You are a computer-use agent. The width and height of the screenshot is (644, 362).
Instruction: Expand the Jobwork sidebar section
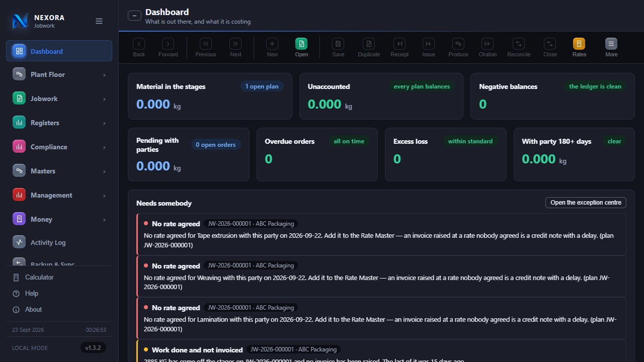tap(59, 99)
